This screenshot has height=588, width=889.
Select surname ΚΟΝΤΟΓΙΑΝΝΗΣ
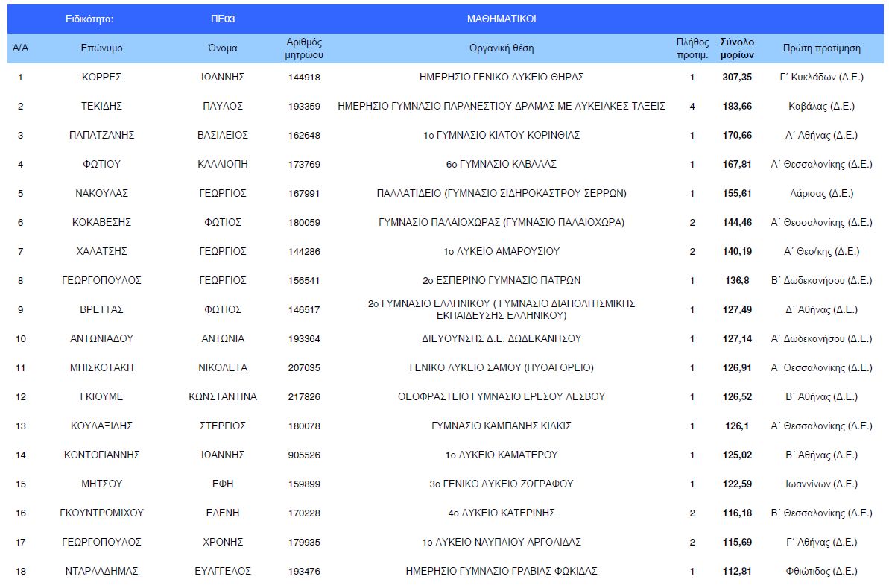click(x=101, y=455)
